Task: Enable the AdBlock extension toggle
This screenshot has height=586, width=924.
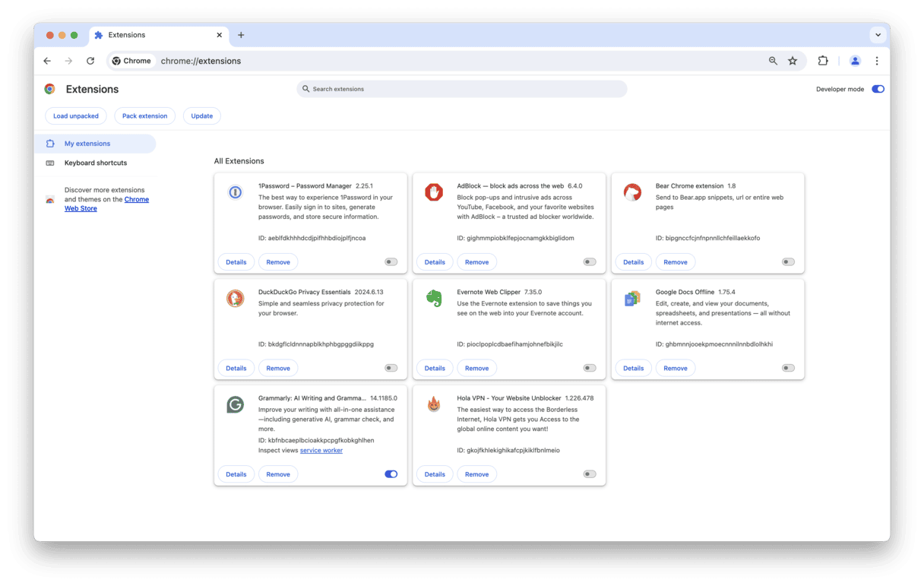Action: 589,261
